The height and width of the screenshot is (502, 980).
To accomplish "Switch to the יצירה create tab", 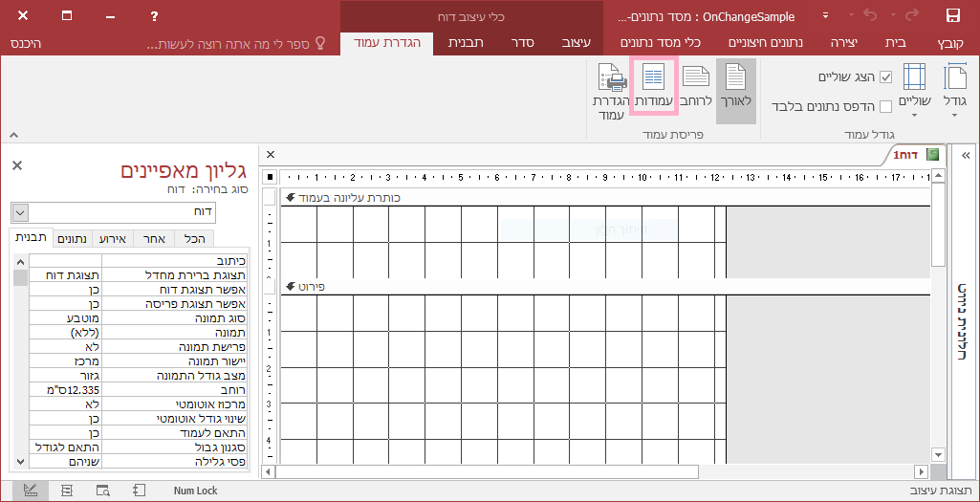I will point(843,44).
